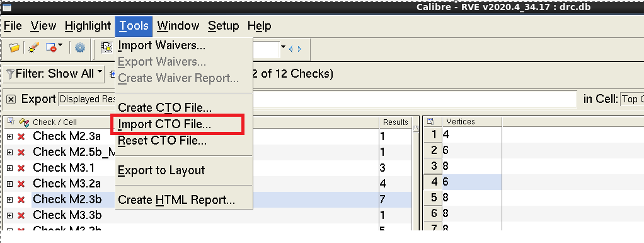Open the Export Displayed Results dropdown
Viewport: 644px width, 243px height.
point(87,99)
